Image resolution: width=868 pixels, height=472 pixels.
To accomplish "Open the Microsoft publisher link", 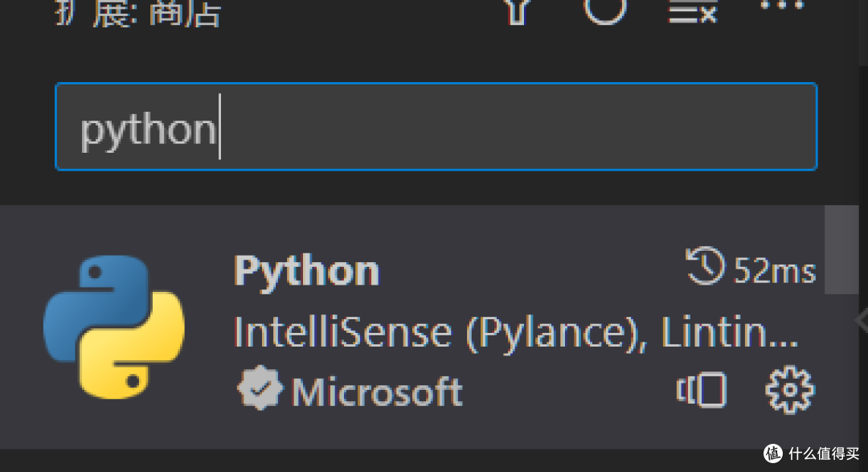I will tap(376, 392).
